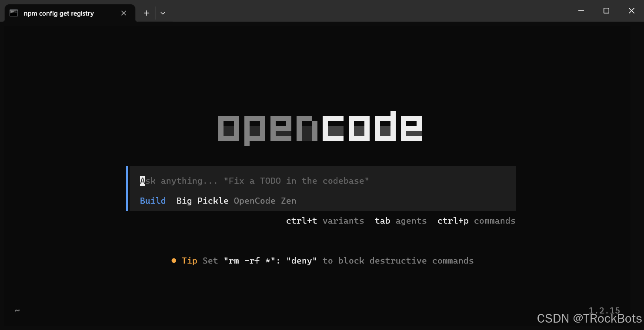This screenshot has width=644, height=330.
Task: Close the terminal window
Action: coord(631,10)
